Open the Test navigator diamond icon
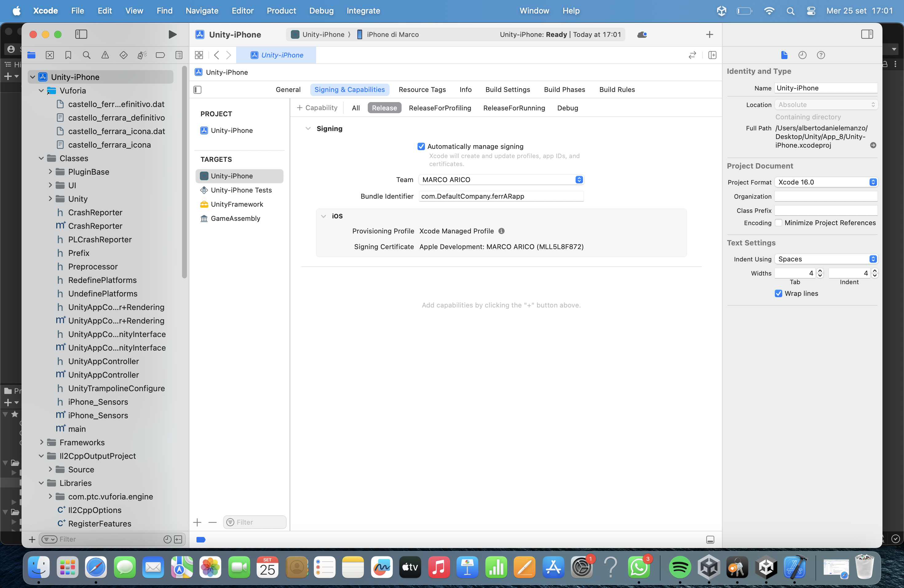The height and width of the screenshot is (588, 904). (x=123, y=55)
